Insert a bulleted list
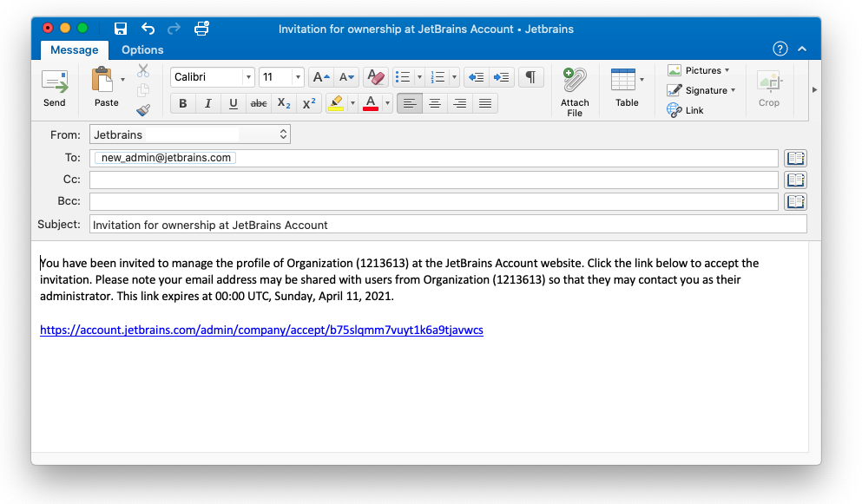Image resolution: width=862 pixels, height=504 pixels. click(403, 77)
